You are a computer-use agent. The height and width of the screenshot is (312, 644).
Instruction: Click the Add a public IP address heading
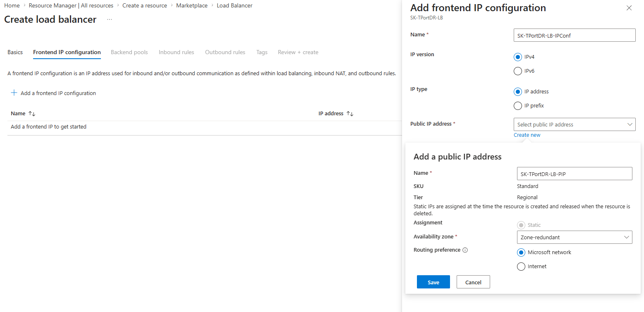(x=457, y=157)
